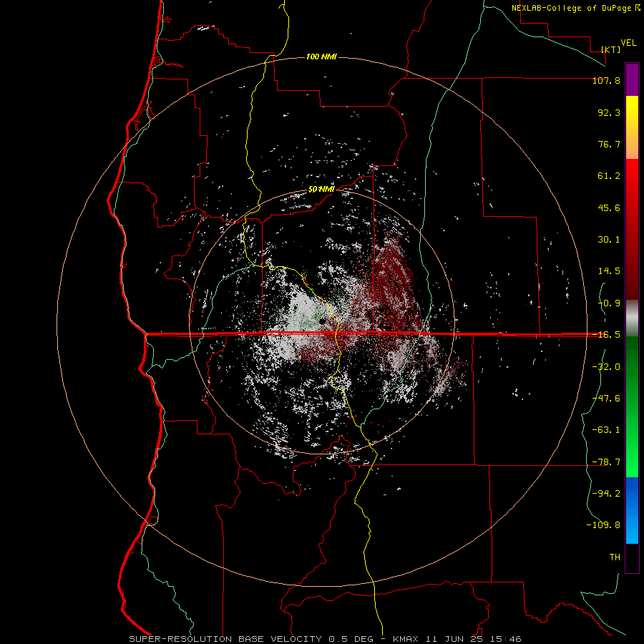Click the 45.6 velocity scale value
This screenshot has width=644, height=644.
click(x=609, y=208)
